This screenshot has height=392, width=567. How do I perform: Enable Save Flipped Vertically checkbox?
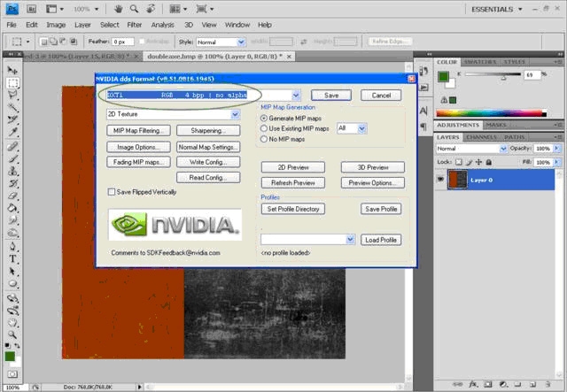[112, 192]
